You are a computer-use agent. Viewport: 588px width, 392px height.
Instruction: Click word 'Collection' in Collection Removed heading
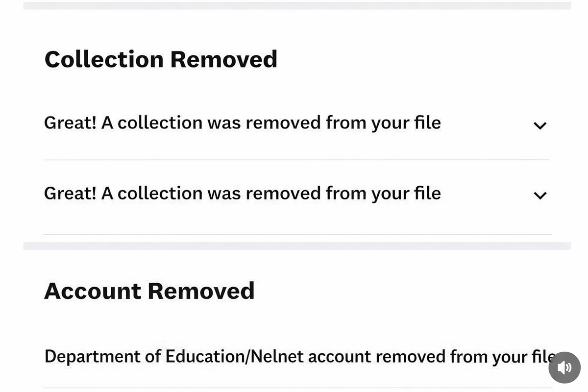click(104, 59)
